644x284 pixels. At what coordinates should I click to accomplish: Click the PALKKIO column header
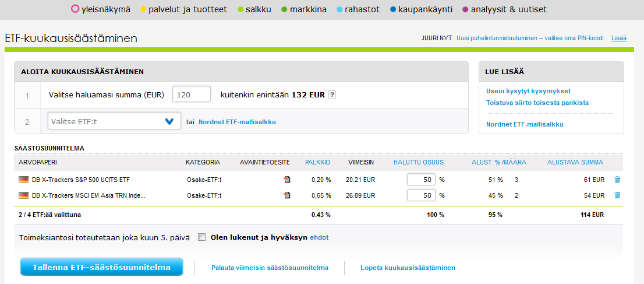[317, 162]
